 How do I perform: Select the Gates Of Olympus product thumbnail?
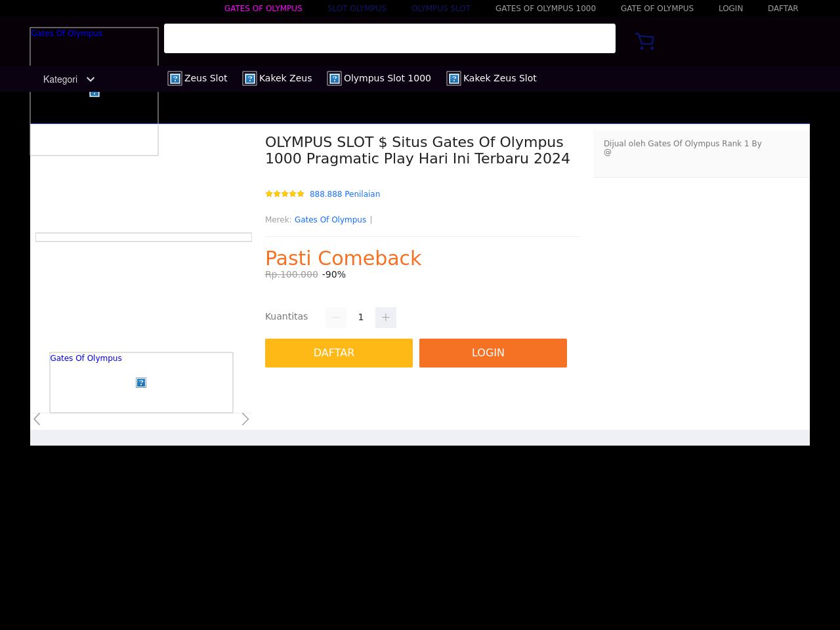tap(141, 383)
